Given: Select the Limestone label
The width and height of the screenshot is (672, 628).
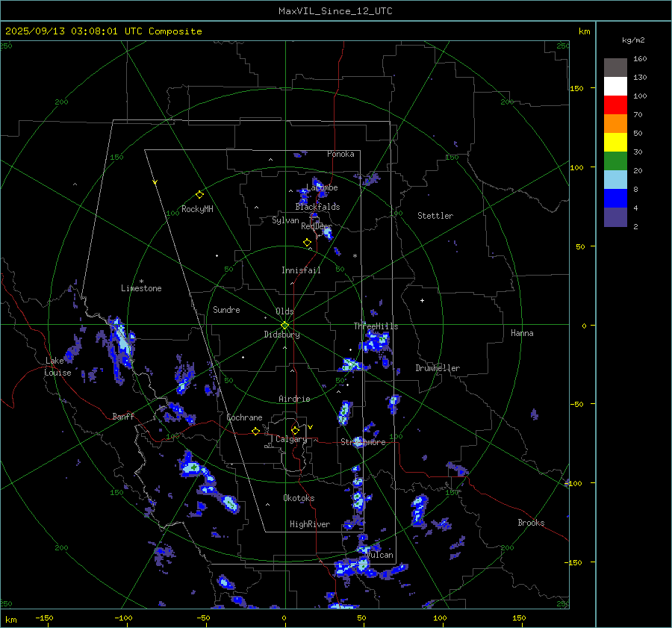Looking at the screenshot, I should [141, 288].
